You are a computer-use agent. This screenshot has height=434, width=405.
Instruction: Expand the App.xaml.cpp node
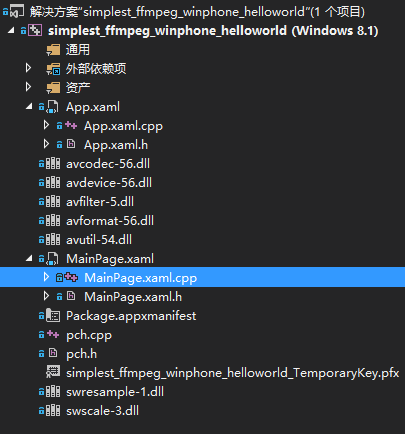click(x=46, y=125)
